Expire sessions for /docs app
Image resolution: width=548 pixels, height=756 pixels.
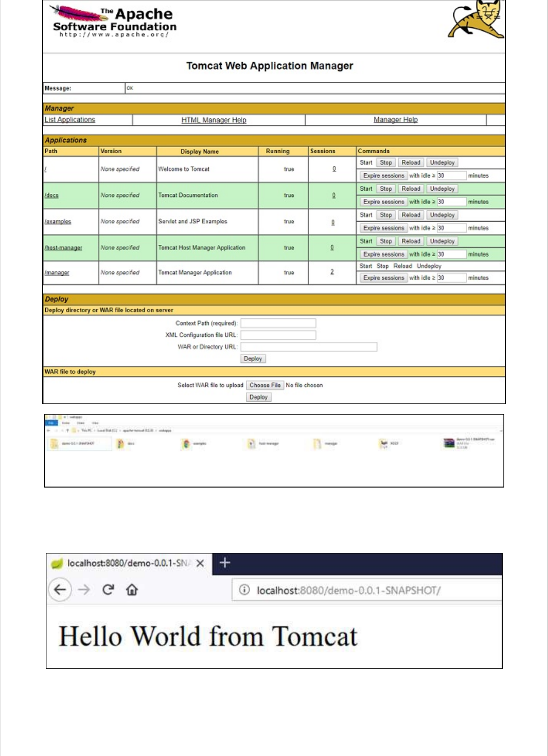pyautogui.click(x=384, y=202)
